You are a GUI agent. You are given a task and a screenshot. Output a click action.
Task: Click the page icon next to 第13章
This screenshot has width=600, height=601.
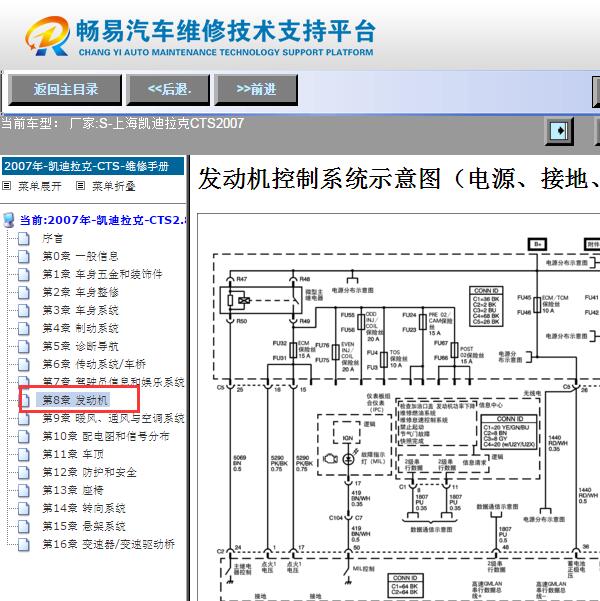[x=24, y=490]
